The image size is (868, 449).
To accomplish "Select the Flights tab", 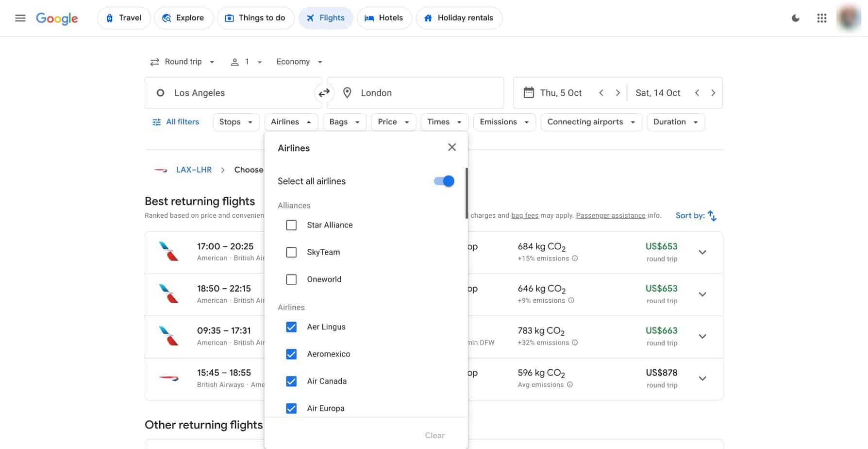I will click(x=326, y=18).
